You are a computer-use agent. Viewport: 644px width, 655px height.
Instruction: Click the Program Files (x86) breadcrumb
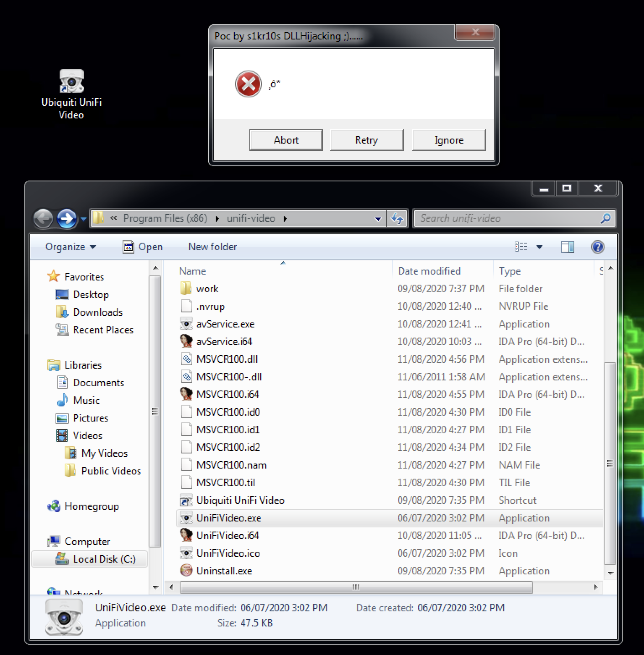pyautogui.click(x=165, y=218)
